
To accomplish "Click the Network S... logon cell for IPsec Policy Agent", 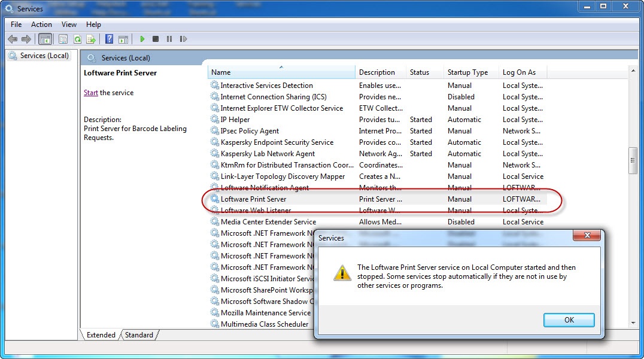I will pyautogui.click(x=522, y=130).
